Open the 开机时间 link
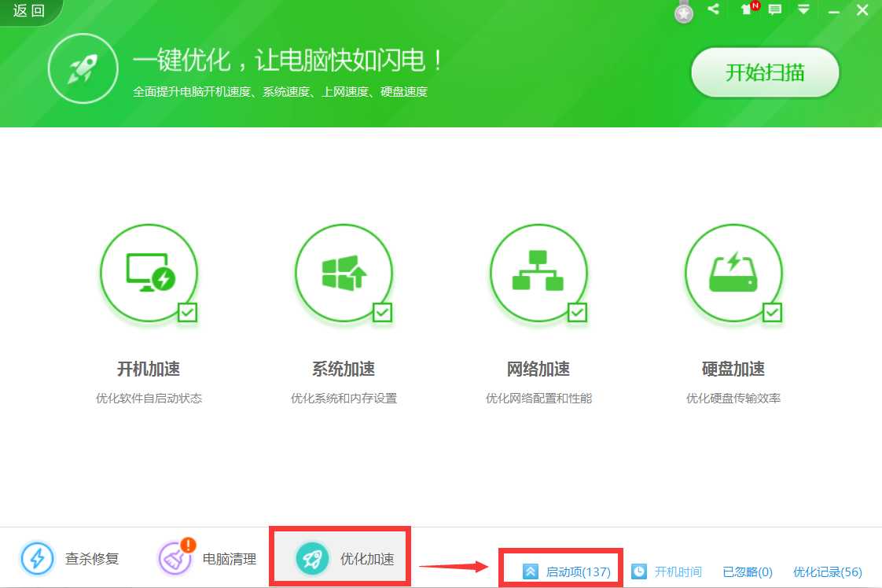 (678, 571)
